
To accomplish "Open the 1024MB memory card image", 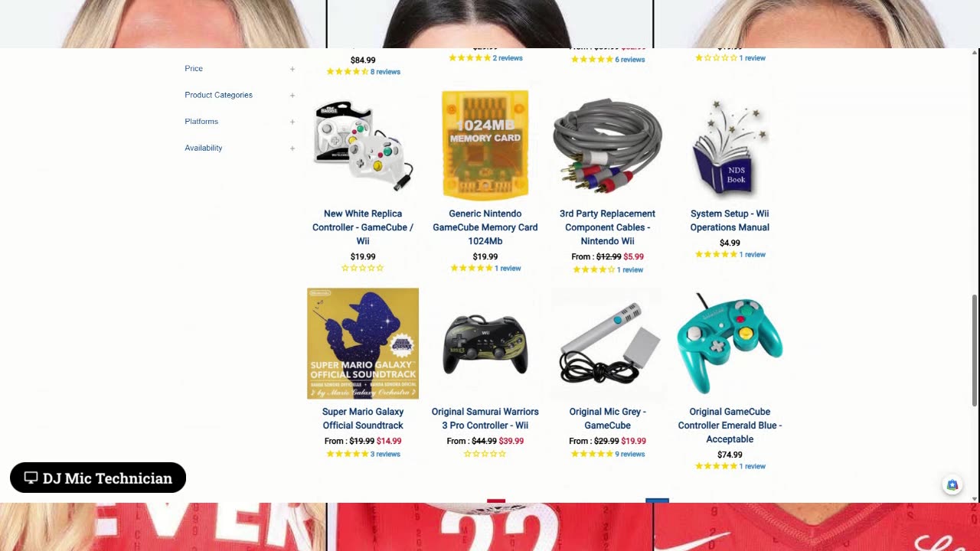I will [x=485, y=145].
